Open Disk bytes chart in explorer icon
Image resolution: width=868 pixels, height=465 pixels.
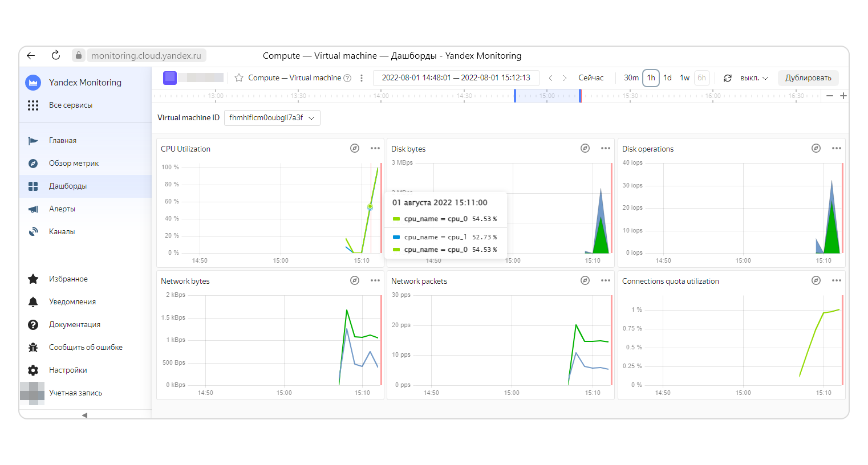tap(585, 148)
